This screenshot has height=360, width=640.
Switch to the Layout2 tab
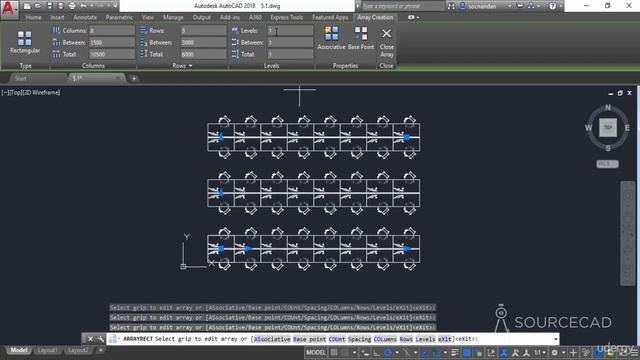(78, 350)
